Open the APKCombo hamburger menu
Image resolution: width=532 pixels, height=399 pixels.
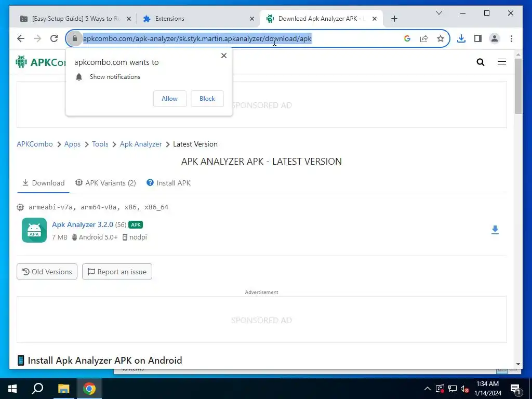[502, 62]
